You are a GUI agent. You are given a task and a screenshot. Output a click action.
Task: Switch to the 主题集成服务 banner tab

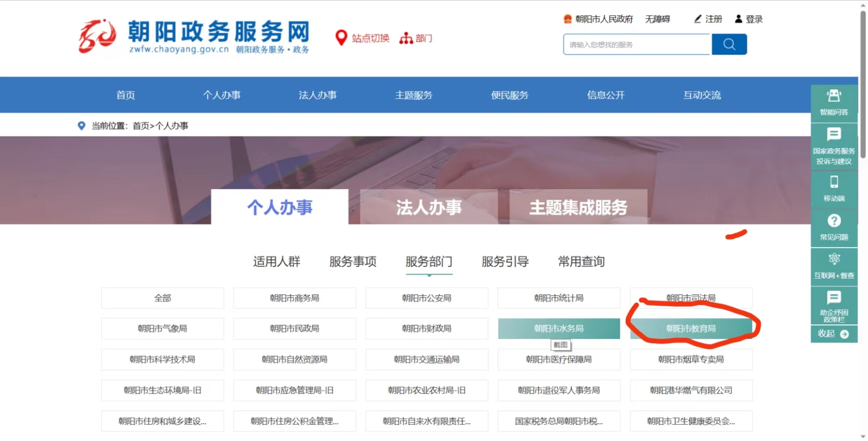tap(579, 207)
